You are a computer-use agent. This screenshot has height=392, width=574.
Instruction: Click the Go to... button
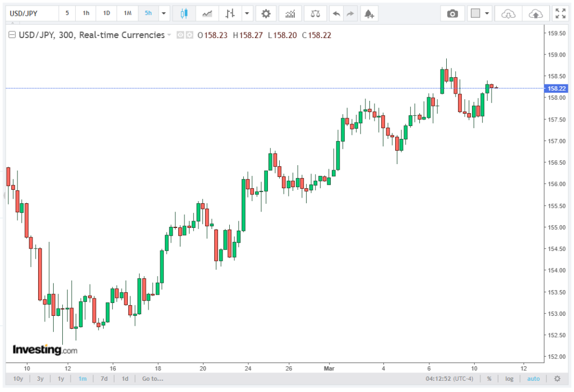tap(152, 379)
